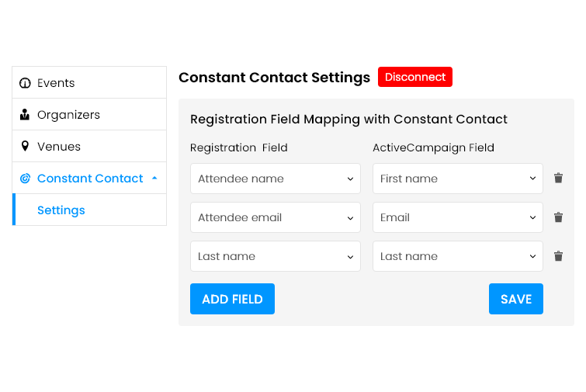Select Venues in the sidebar
The image size is (586, 392).
pyautogui.click(x=89, y=146)
